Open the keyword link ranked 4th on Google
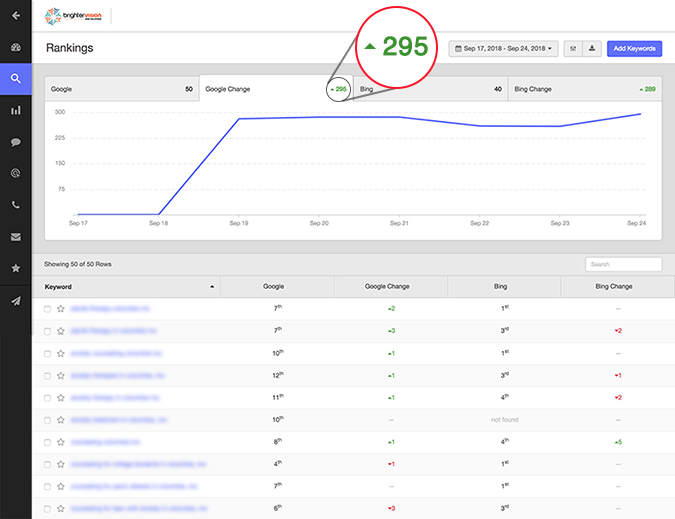Viewport: 675px width, 519px height. (138, 464)
